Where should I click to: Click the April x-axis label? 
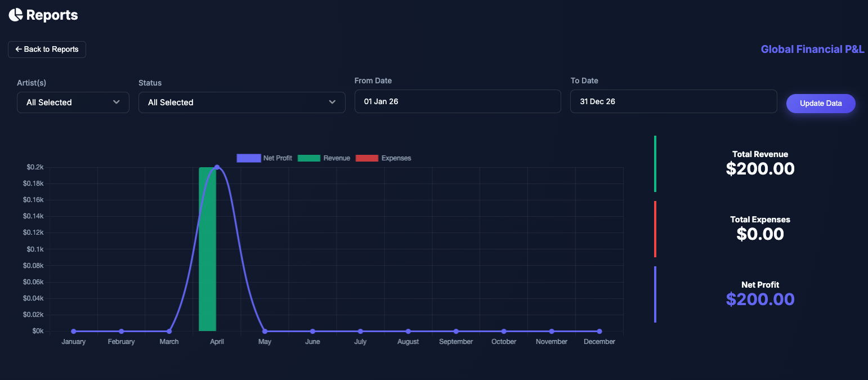217,342
